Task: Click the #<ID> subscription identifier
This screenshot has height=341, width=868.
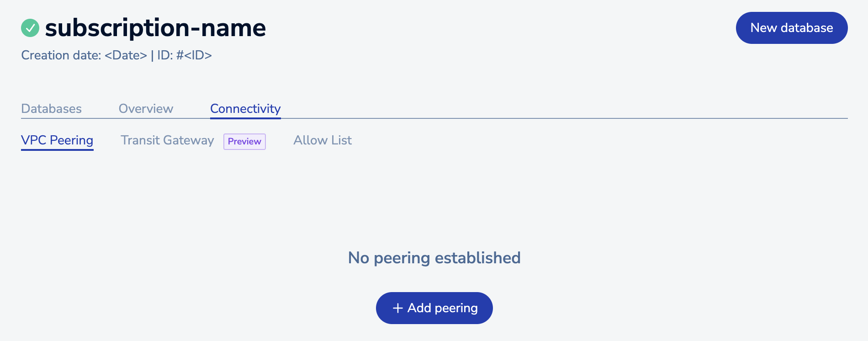Action: click(194, 55)
